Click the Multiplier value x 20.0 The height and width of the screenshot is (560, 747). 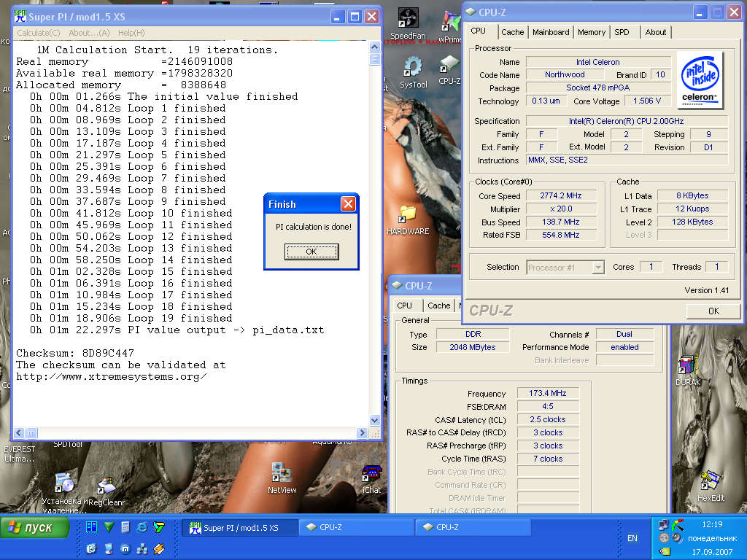pyautogui.click(x=561, y=209)
